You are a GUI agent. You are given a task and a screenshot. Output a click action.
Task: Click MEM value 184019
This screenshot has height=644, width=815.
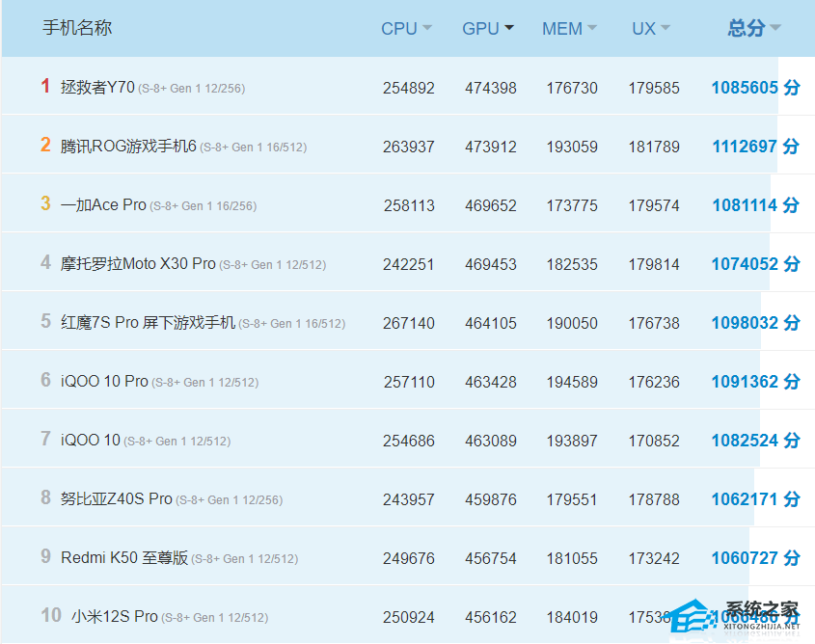point(572,616)
